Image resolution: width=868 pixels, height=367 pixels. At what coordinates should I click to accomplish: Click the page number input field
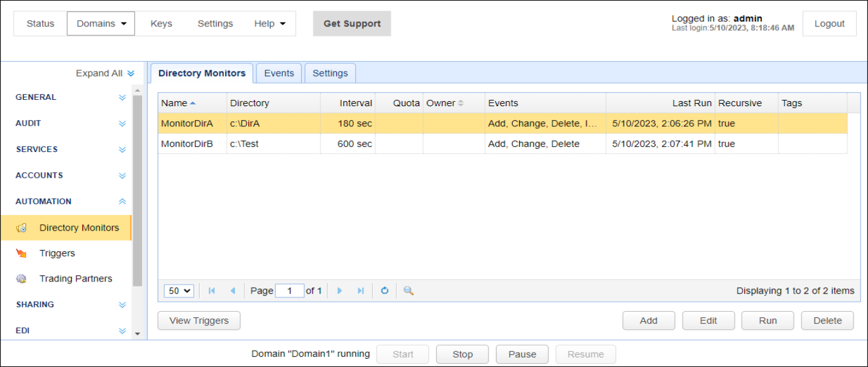click(x=290, y=291)
